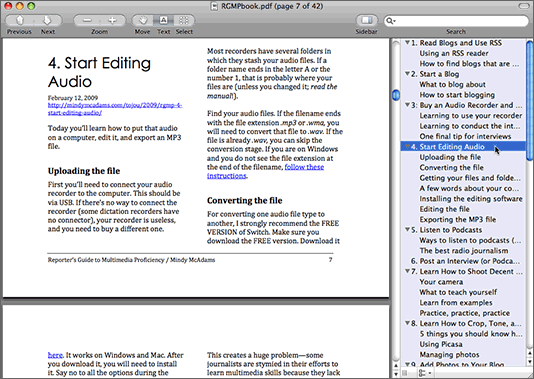Go to 'Practice, practice, practice' entry

pyautogui.click(x=465, y=313)
